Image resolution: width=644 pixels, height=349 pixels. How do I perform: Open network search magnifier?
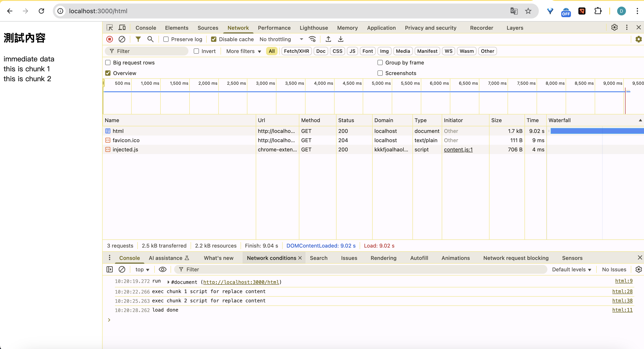[150, 39]
